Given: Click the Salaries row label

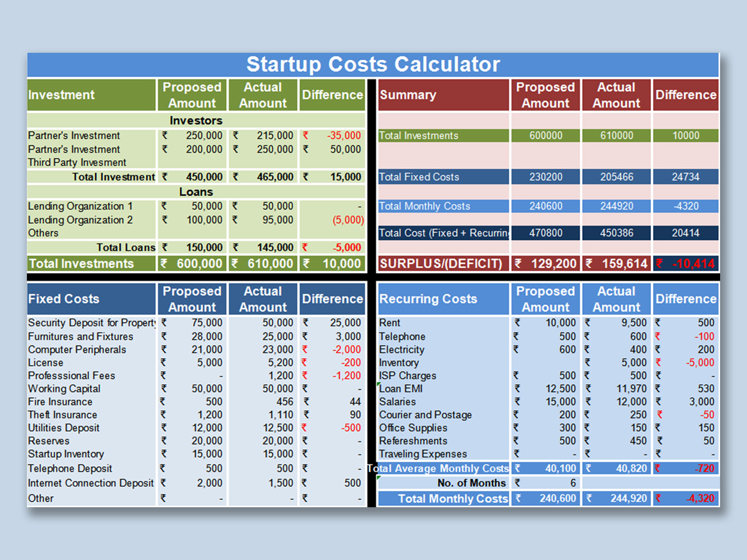Looking at the screenshot, I should (397, 402).
